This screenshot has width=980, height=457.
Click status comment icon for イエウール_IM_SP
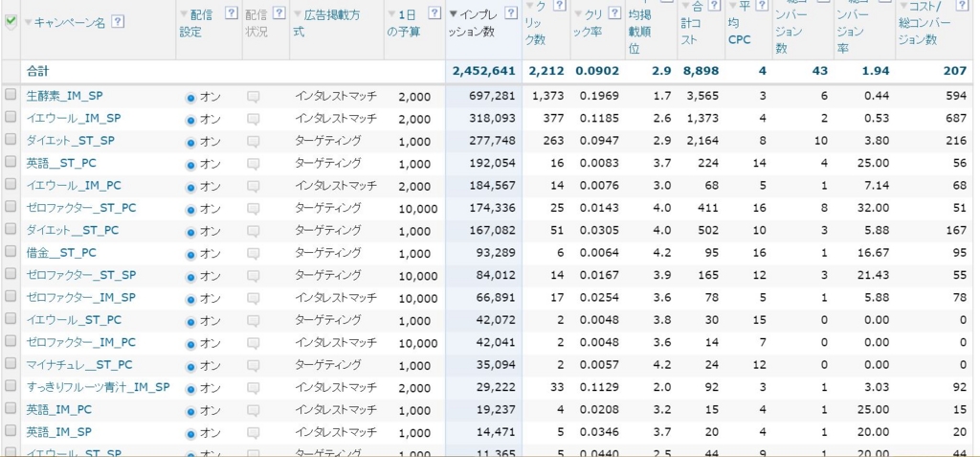coord(253,120)
